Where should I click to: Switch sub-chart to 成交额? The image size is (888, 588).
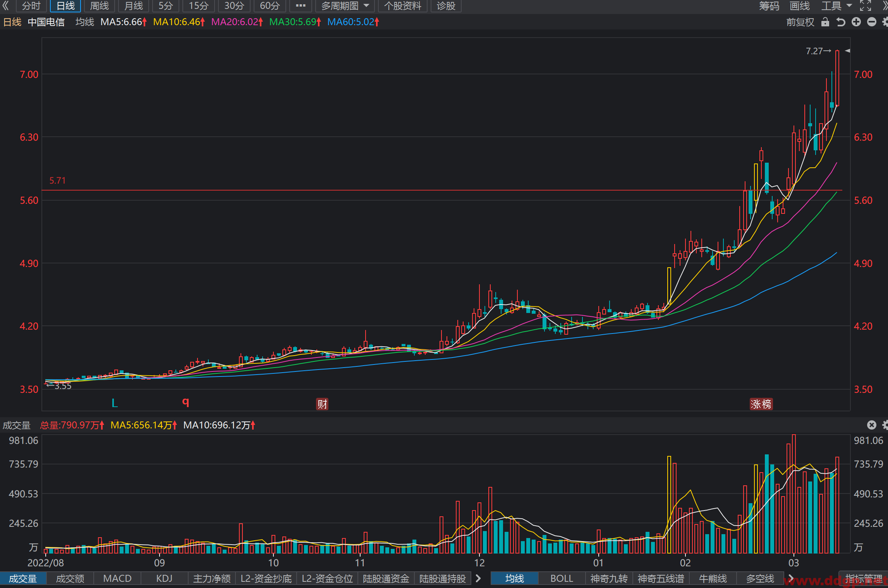click(x=70, y=578)
